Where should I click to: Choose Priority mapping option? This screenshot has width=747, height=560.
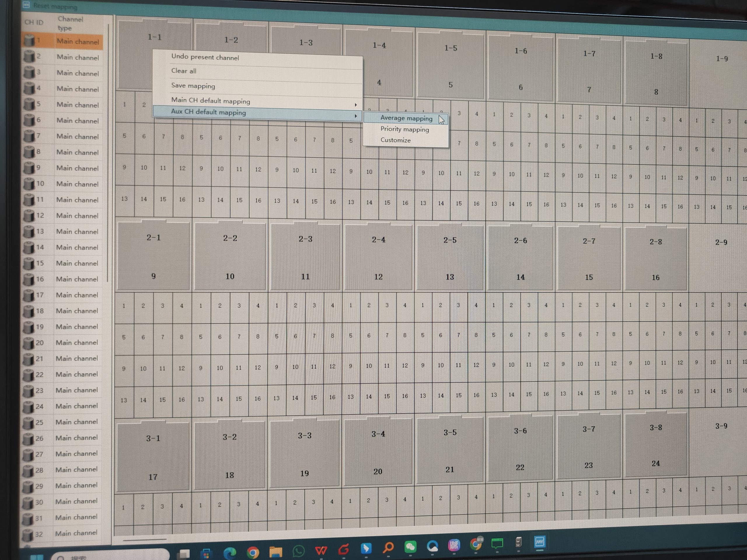point(404,129)
